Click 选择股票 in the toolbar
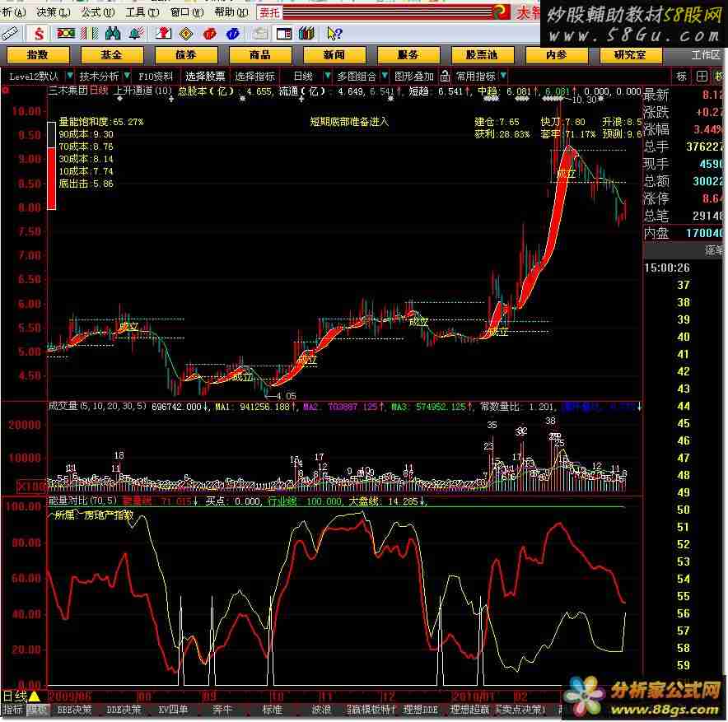This screenshot has width=728, height=722. (x=205, y=76)
